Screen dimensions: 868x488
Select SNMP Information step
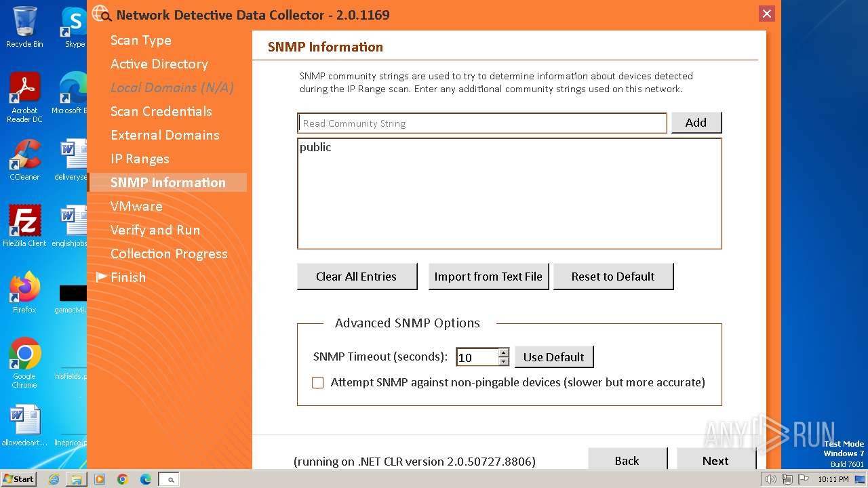coord(167,182)
